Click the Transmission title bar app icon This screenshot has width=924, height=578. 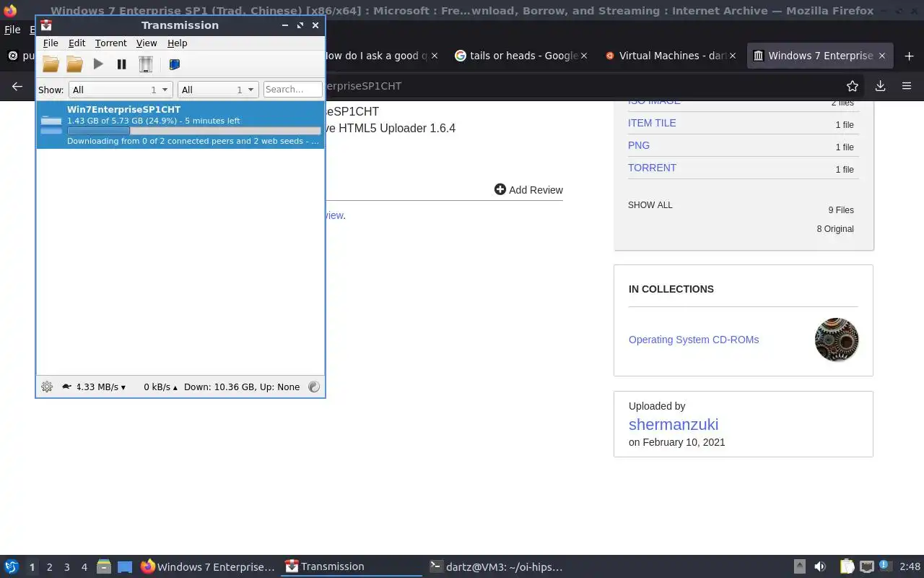click(46, 25)
